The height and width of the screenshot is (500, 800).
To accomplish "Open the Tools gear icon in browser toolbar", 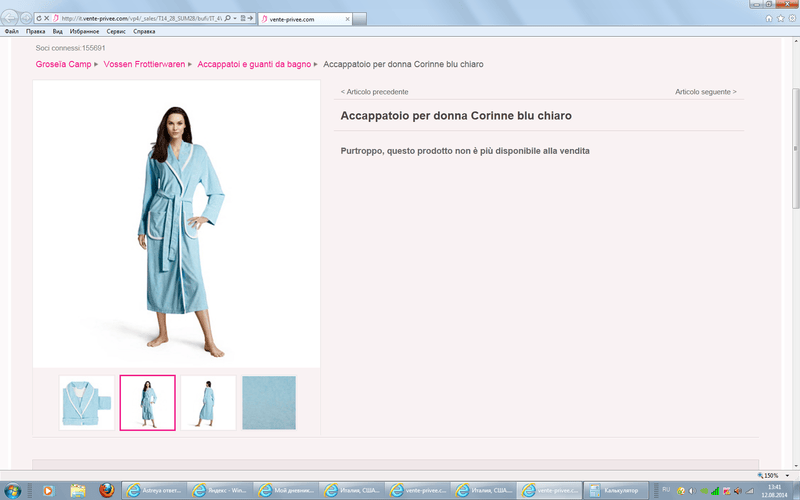I will [792, 18].
